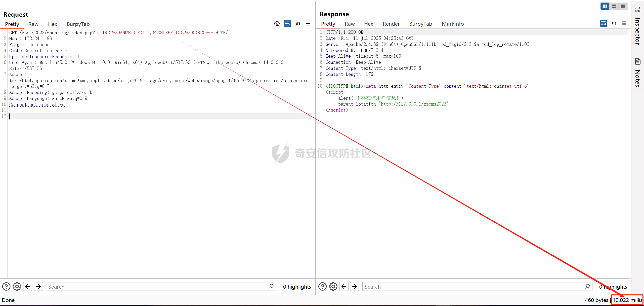Viewport: 644px width, 306px height.
Task: Open help icon below Request panel
Action: point(6,287)
